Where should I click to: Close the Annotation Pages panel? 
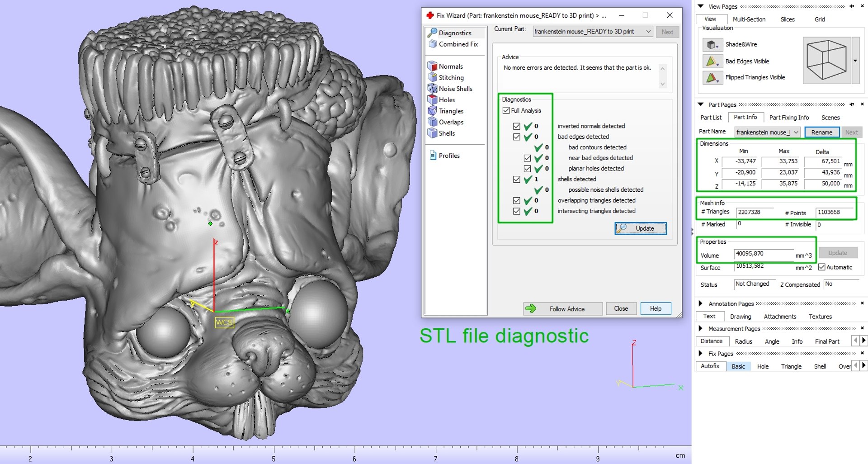click(x=862, y=303)
